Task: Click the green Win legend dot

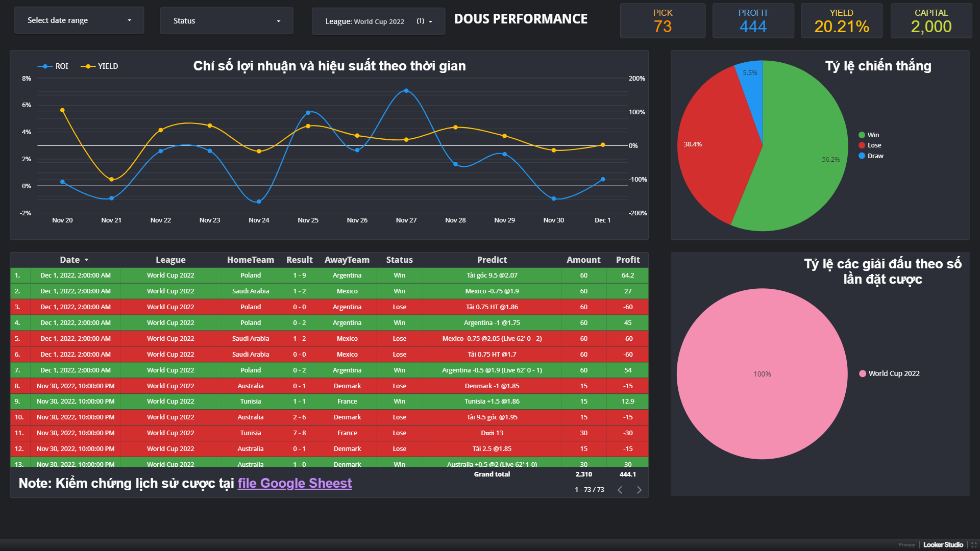Action: (x=862, y=135)
